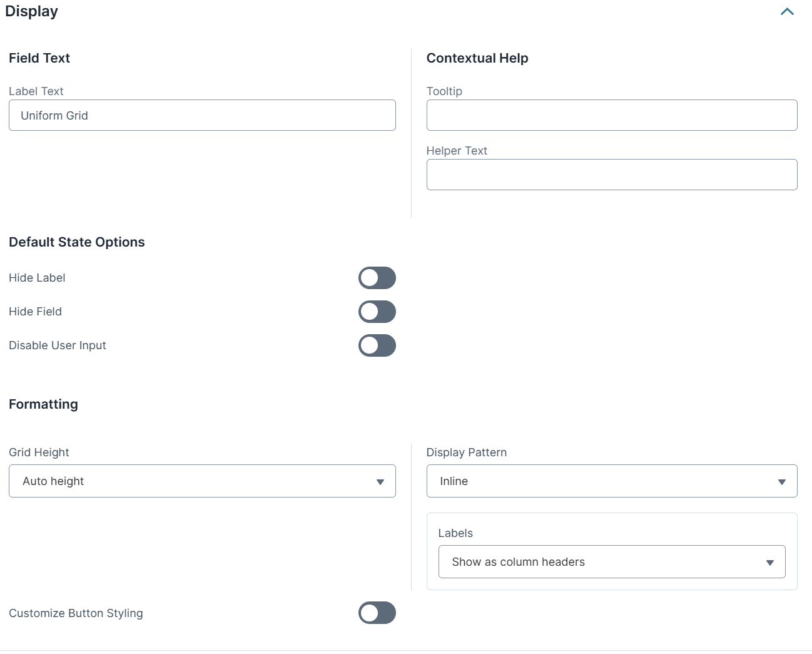Screen dimensions: 812x654
Task: Click the Labels dropdown arrow icon
Action: point(769,563)
